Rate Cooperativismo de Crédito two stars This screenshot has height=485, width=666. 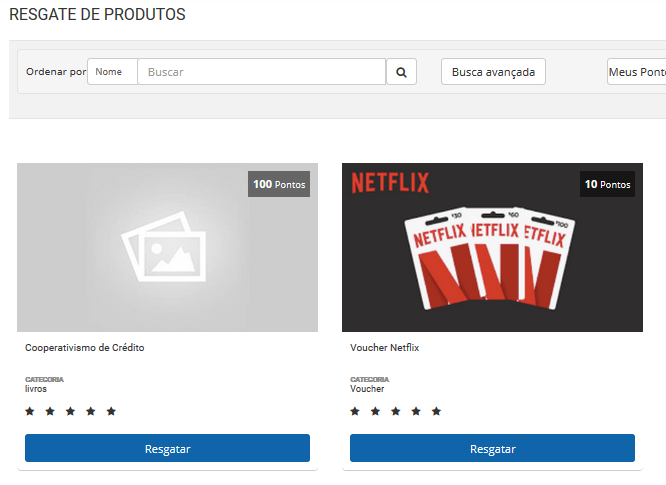50,411
